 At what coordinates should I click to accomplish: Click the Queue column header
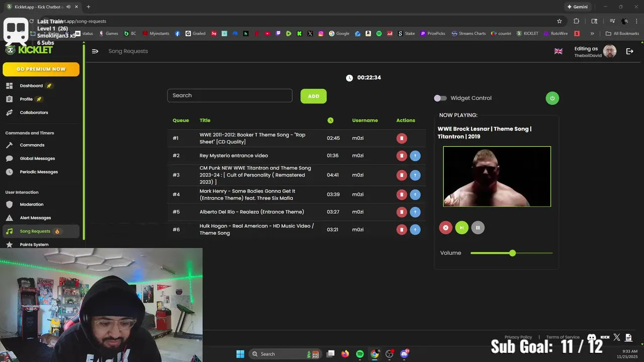point(181,120)
